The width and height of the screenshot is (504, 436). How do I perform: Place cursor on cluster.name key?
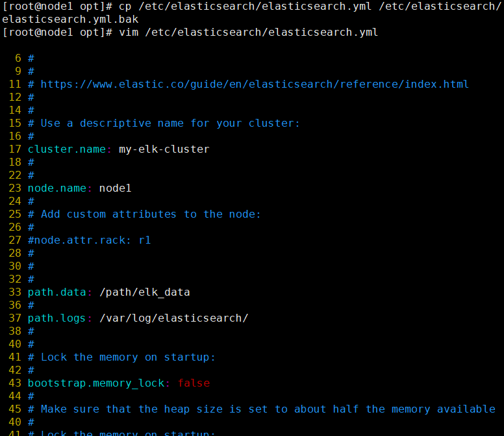click(66, 149)
